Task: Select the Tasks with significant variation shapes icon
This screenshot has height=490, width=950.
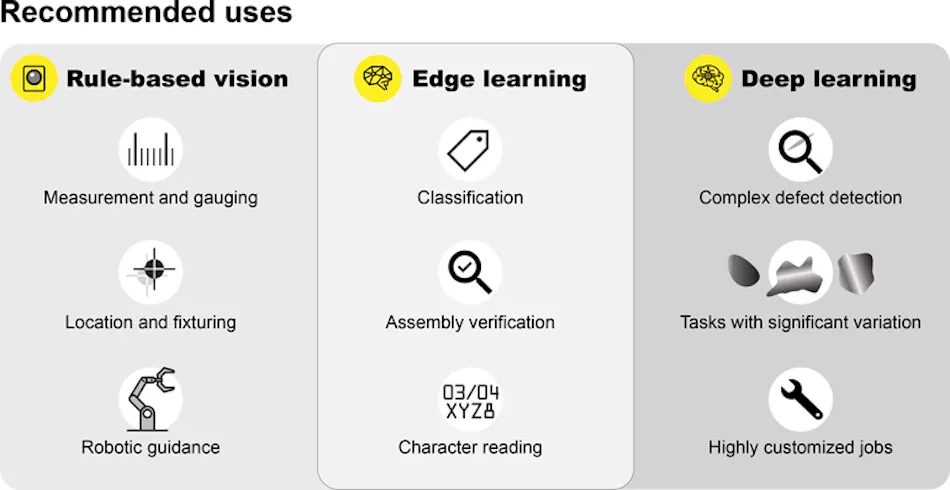Action: pyautogui.click(x=800, y=272)
